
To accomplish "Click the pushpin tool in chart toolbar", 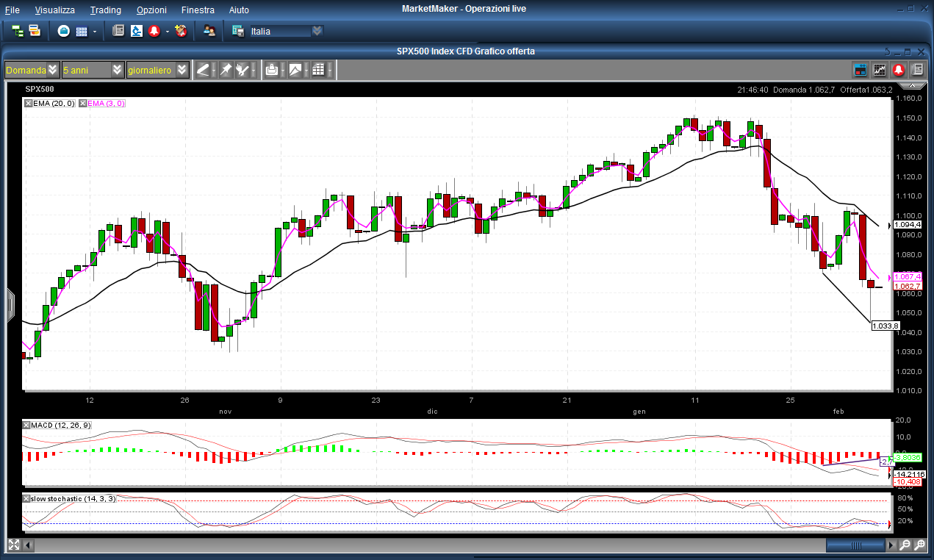I will [226, 70].
